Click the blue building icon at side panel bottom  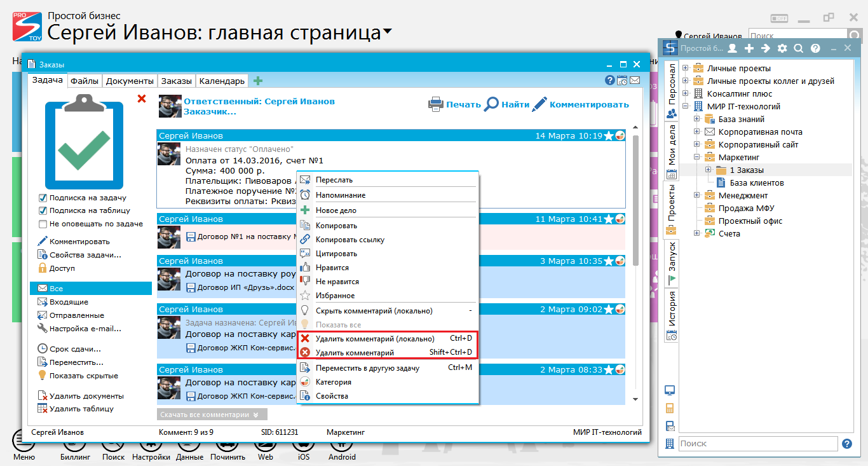[x=670, y=443]
